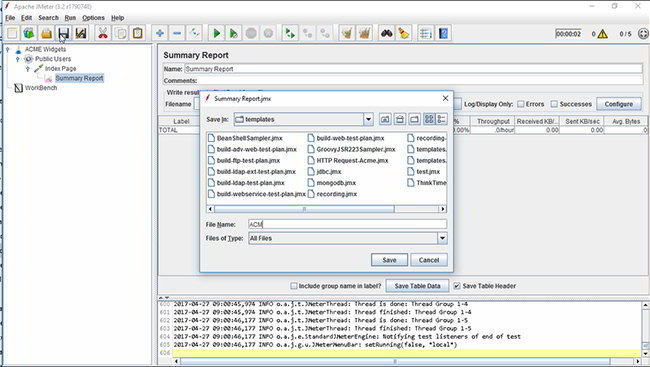Check Include group name in label
This screenshot has width=650, height=367.
(x=294, y=286)
